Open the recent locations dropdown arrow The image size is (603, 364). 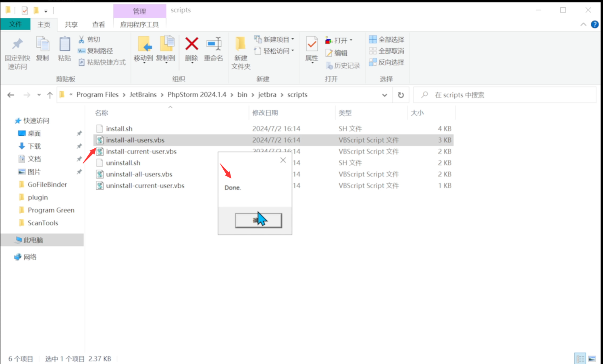point(39,95)
